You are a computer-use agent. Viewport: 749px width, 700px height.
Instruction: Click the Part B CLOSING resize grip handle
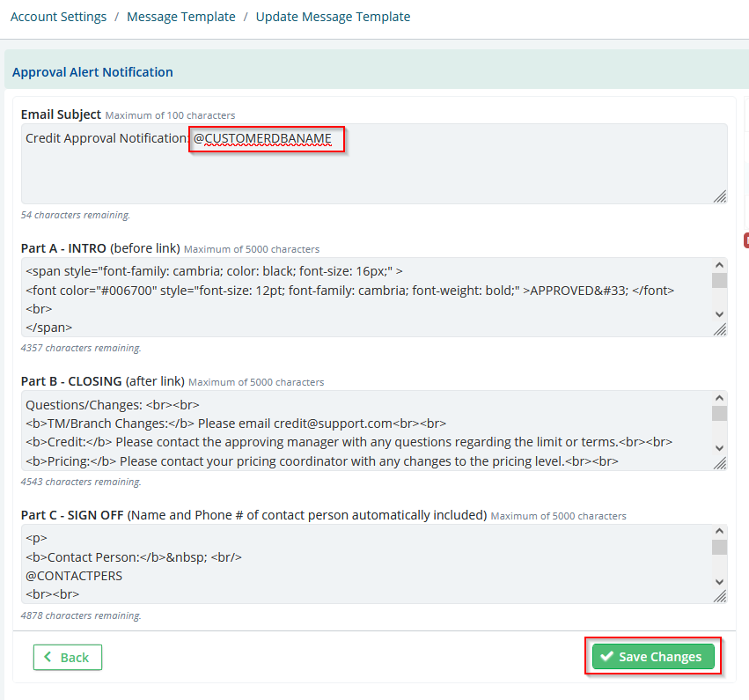click(x=720, y=463)
